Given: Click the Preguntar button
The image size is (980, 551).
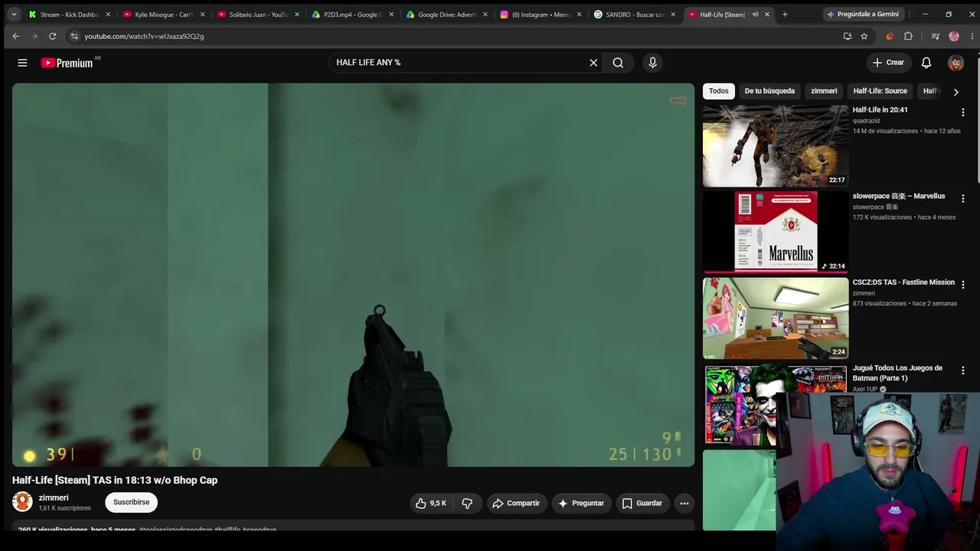Looking at the screenshot, I should click(581, 503).
